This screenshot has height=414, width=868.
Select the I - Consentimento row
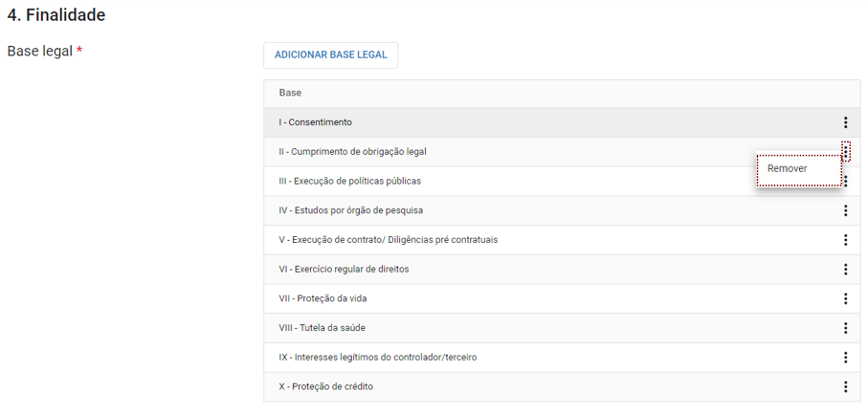coord(562,122)
